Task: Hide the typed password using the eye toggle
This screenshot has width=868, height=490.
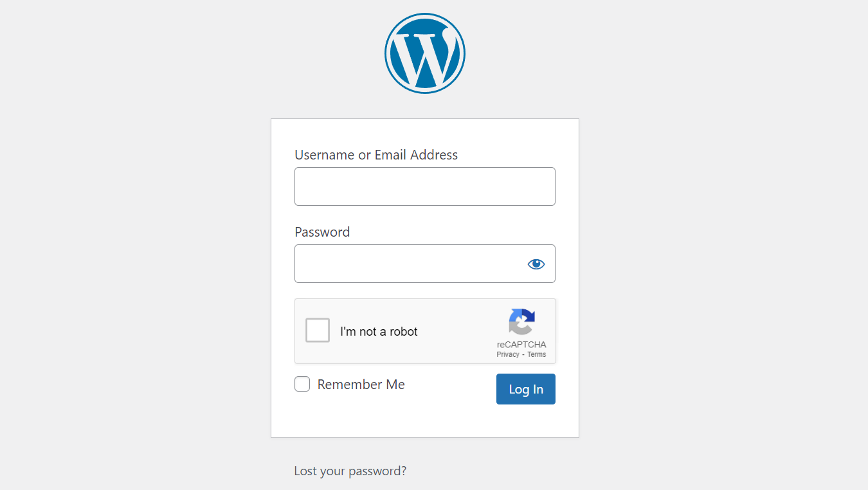Action: coord(536,264)
